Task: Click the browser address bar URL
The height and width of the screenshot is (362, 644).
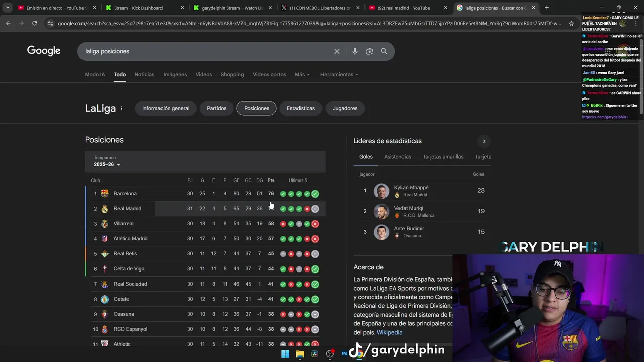Action: click(309, 23)
